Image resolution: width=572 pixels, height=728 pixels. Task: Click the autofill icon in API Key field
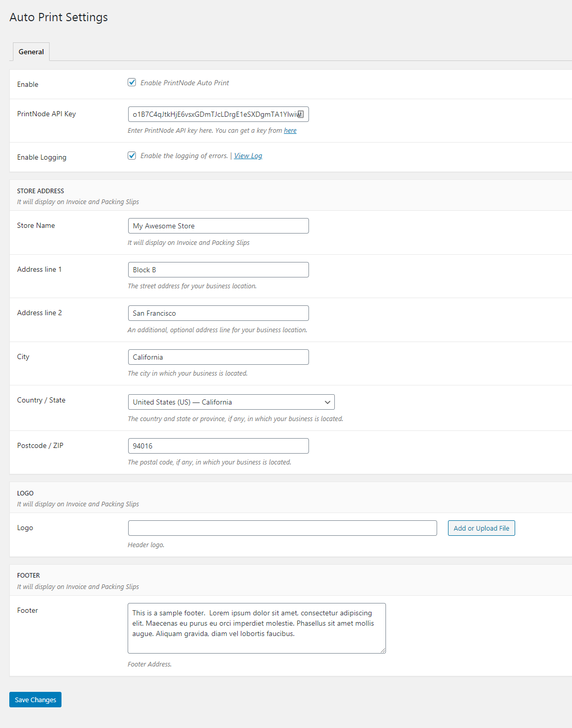(x=300, y=114)
